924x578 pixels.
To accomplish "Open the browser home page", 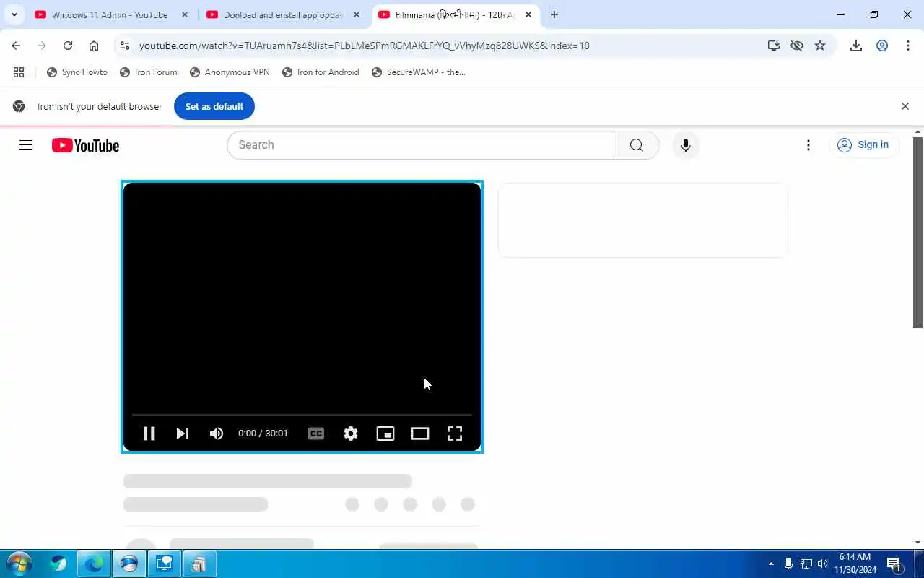I will (94, 46).
